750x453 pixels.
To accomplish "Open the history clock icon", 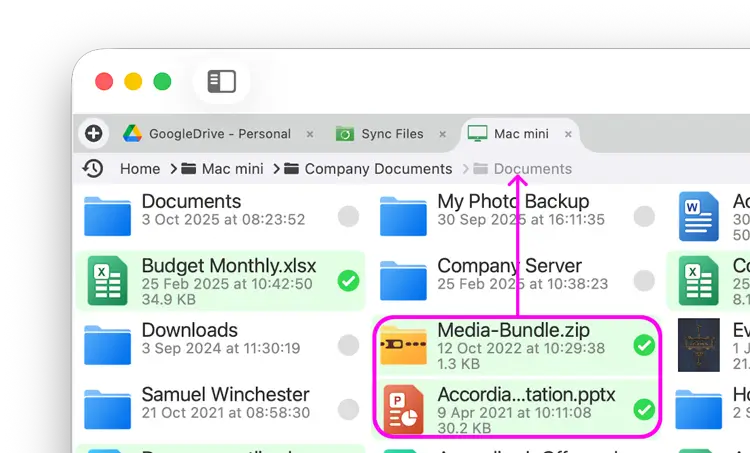I will [x=93, y=169].
